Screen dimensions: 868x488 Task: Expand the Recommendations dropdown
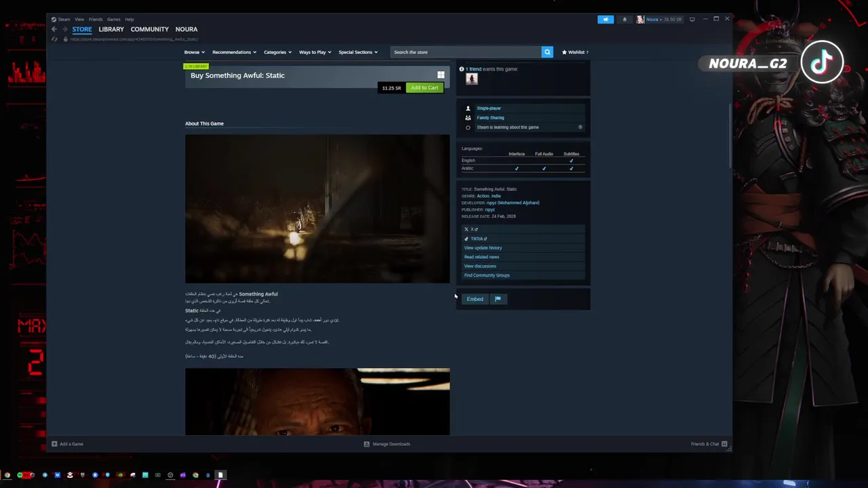(234, 52)
